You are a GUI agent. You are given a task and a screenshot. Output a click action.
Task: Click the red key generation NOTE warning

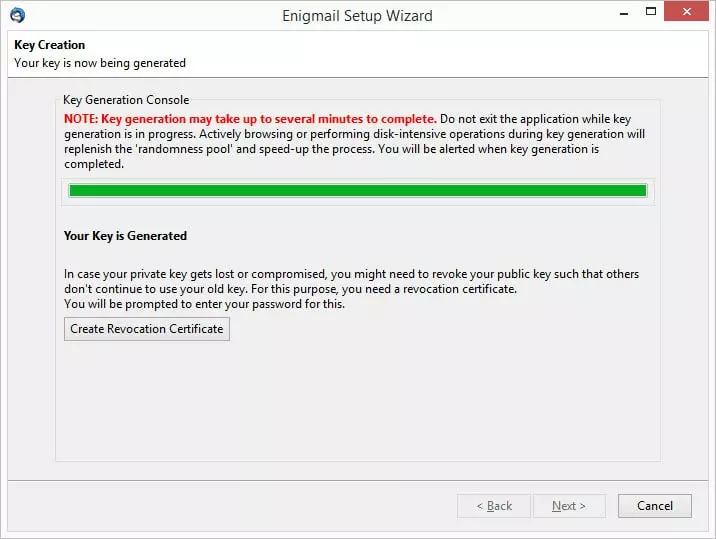click(x=250, y=118)
